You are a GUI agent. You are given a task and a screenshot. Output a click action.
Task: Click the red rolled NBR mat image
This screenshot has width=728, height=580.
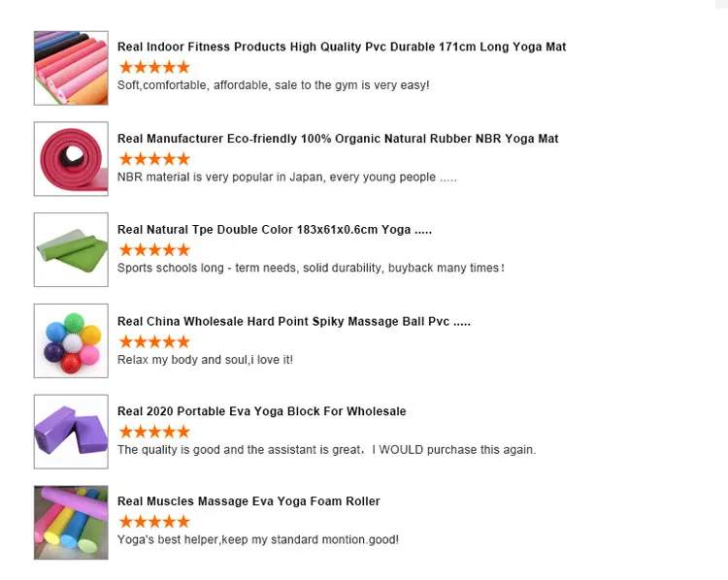(71, 158)
